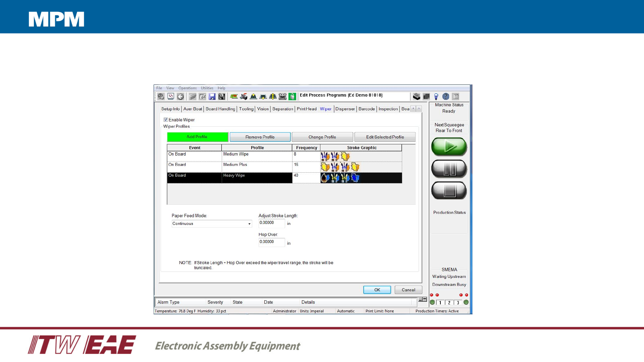Click the green padlock toolbar icon
This screenshot has width=644, height=362.
pyautogui.click(x=292, y=97)
